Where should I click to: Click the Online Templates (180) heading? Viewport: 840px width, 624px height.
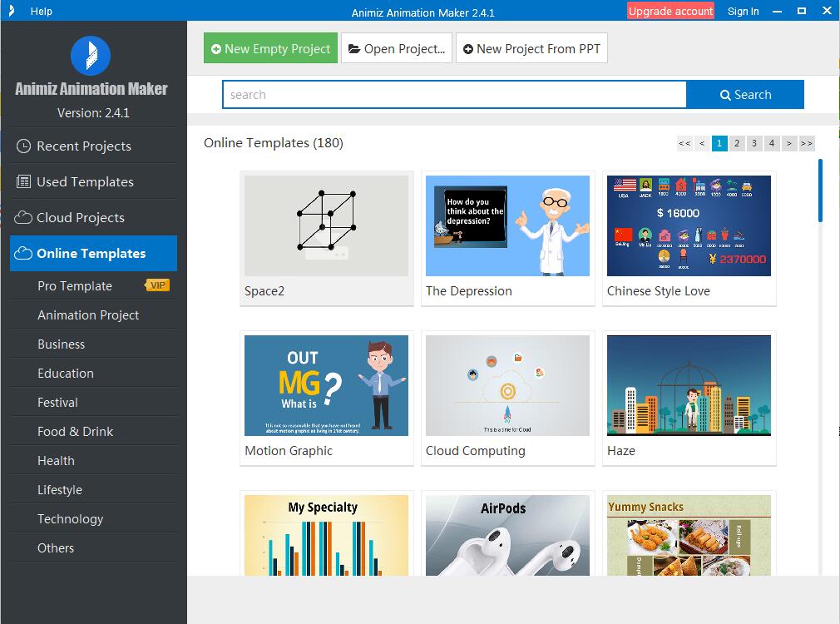click(274, 143)
